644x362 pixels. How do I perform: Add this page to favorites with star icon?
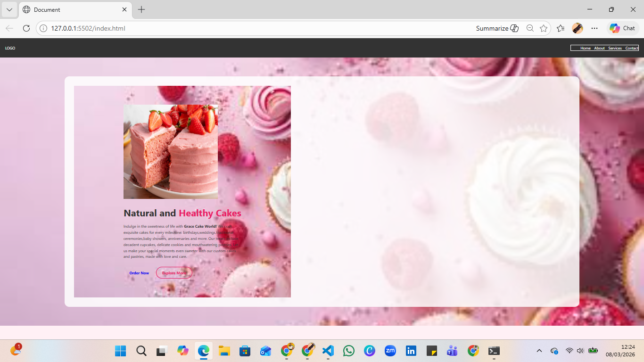tap(544, 28)
